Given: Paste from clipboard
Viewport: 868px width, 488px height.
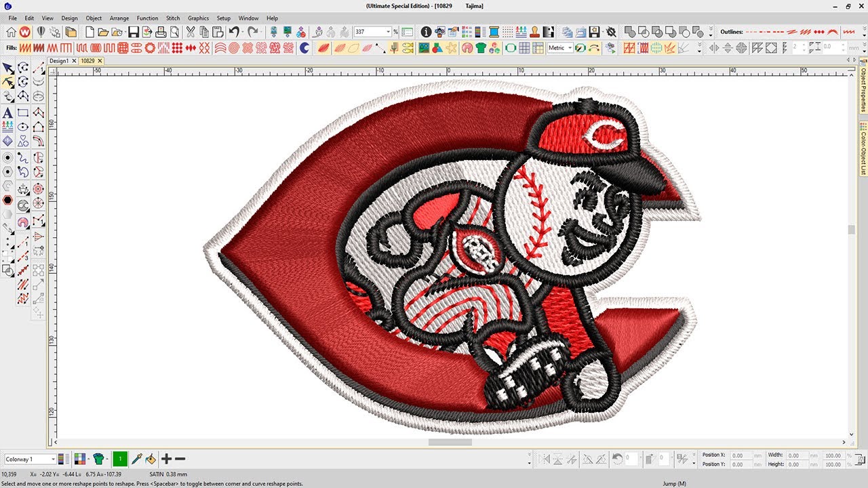Looking at the screenshot, I should (218, 32).
